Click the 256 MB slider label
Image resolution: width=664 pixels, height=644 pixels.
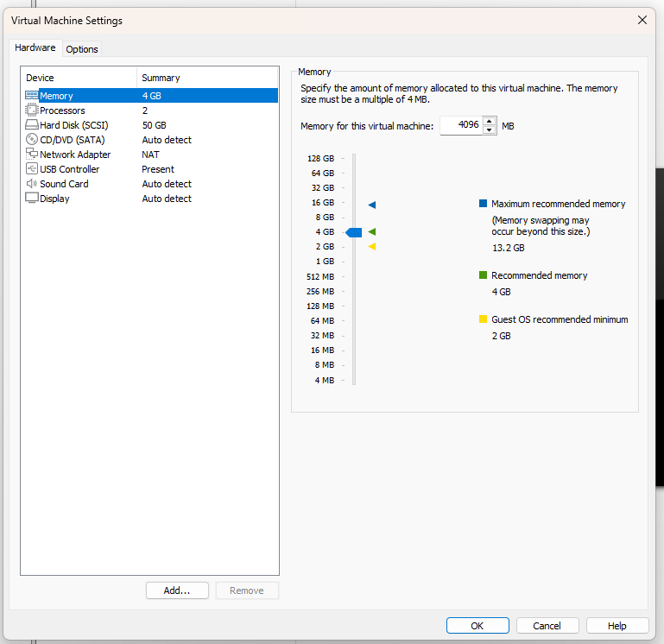(x=320, y=291)
